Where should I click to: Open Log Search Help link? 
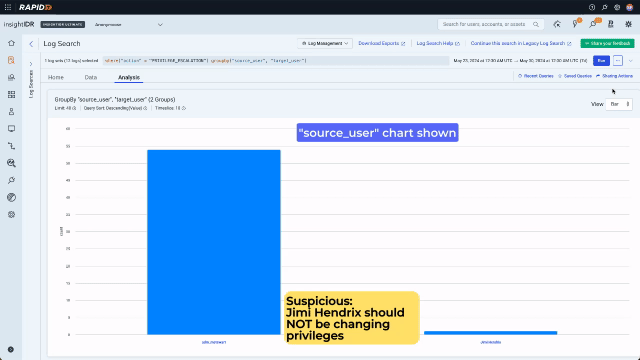(x=438, y=43)
